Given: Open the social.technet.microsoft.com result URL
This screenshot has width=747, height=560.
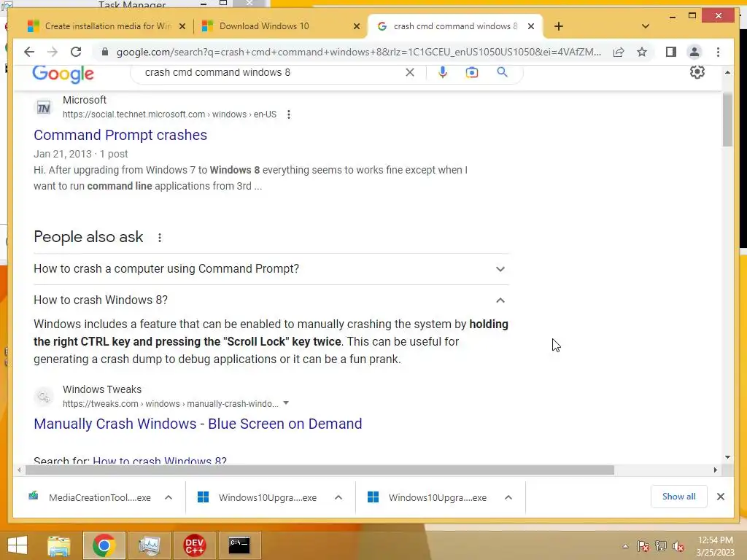Looking at the screenshot, I should point(169,114).
